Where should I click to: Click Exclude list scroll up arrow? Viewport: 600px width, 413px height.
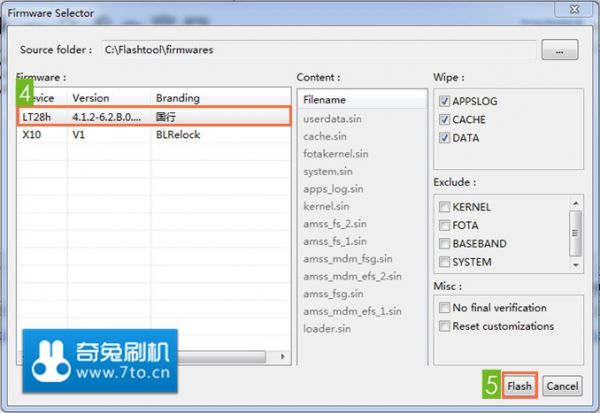pyautogui.click(x=576, y=202)
